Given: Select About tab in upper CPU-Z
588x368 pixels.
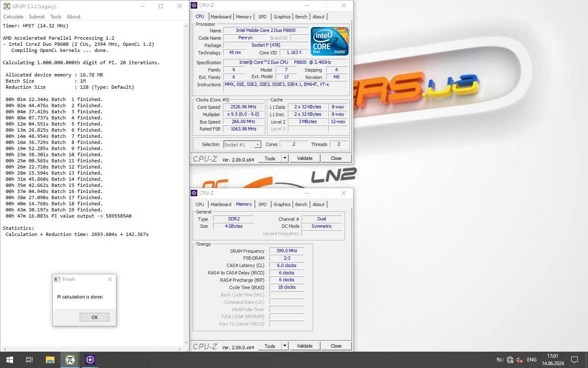Looking at the screenshot, I should pos(318,17).
